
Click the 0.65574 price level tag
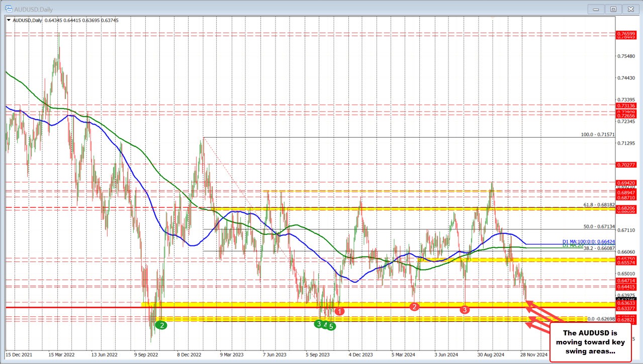(625, 262)
